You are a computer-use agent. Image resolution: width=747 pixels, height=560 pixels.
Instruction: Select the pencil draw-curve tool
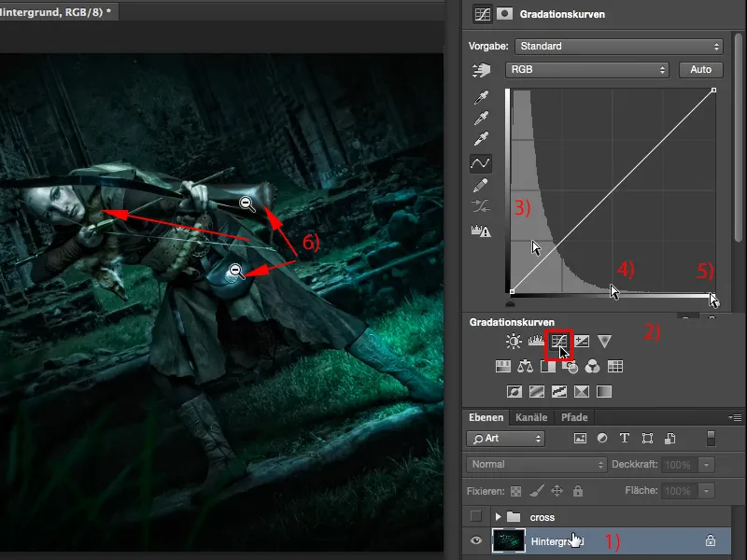(x=481, y=185)
